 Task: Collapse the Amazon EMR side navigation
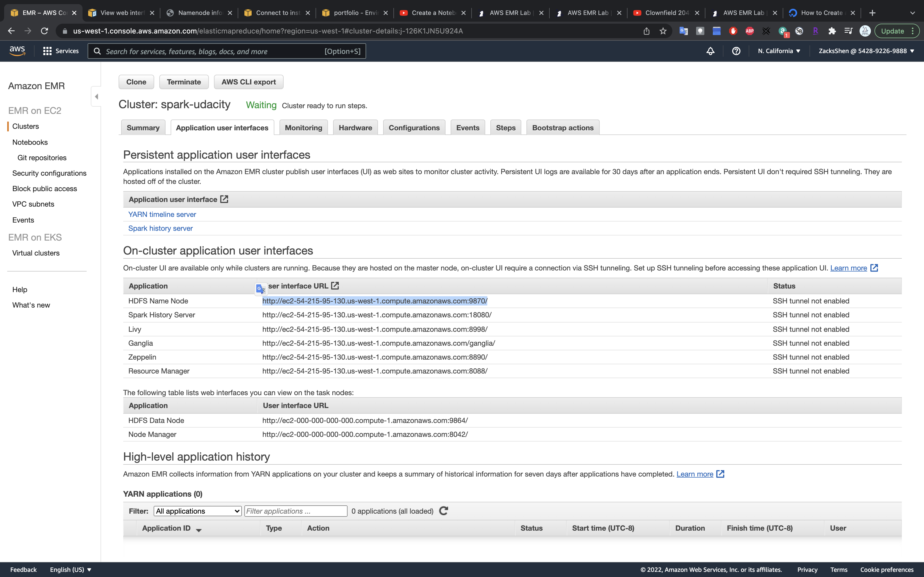tap(96, 97)
